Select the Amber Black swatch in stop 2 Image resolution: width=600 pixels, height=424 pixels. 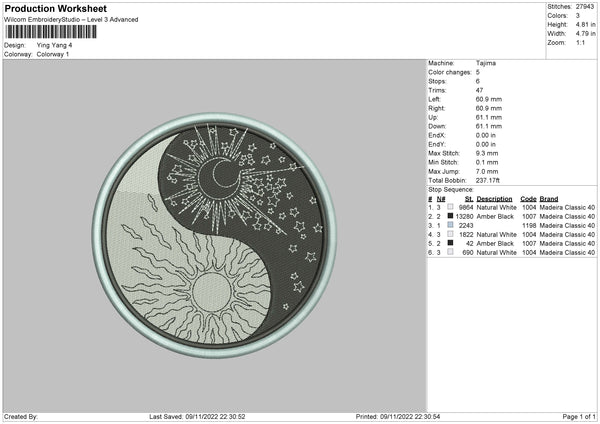[x=450, y=216]
